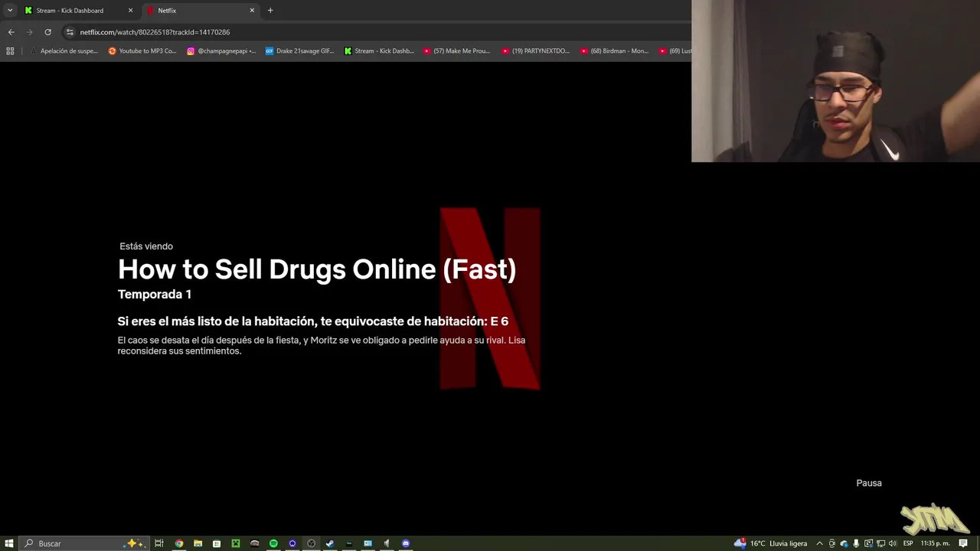Open network settings from the tray
Viewport: 980px width, 551px height.
pyautogui.click(x=880, y=543)
